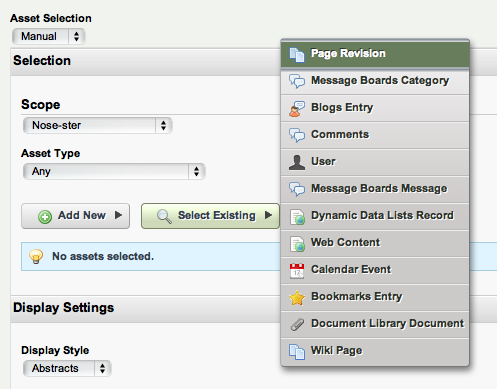The image size is (497, 389).
Task: Click the Blogs Entry person icon
Action: 297,109
